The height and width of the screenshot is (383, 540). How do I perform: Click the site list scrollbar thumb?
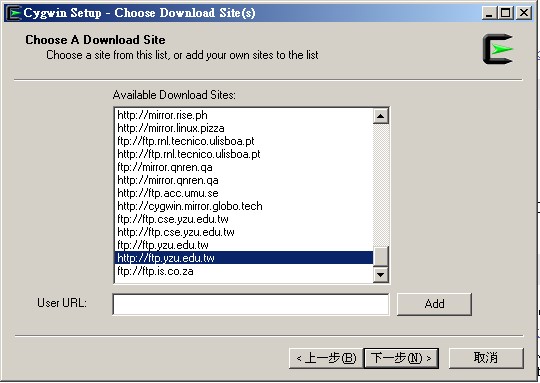[x=381, y=256]
